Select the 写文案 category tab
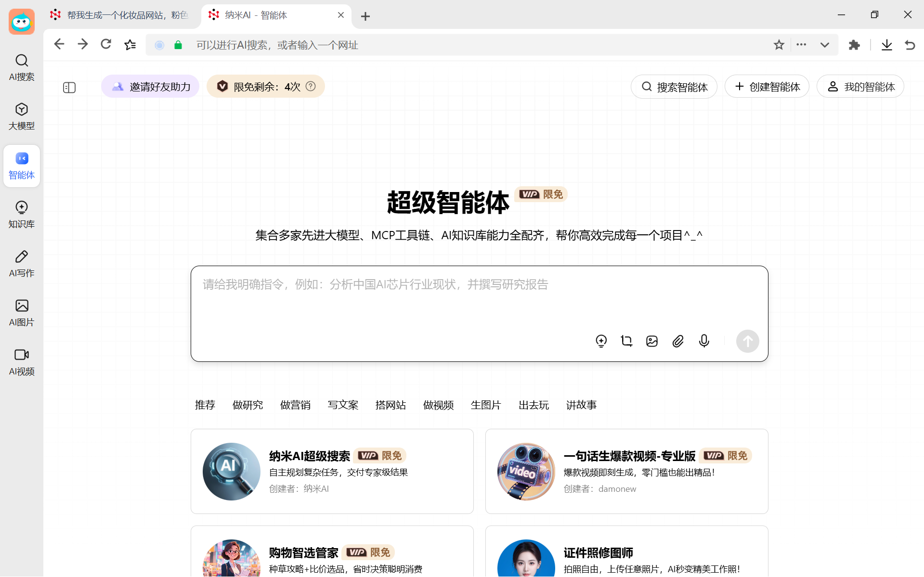Viewport: 924px width, 577px height. pyautogui.click(x=343, y=405)
